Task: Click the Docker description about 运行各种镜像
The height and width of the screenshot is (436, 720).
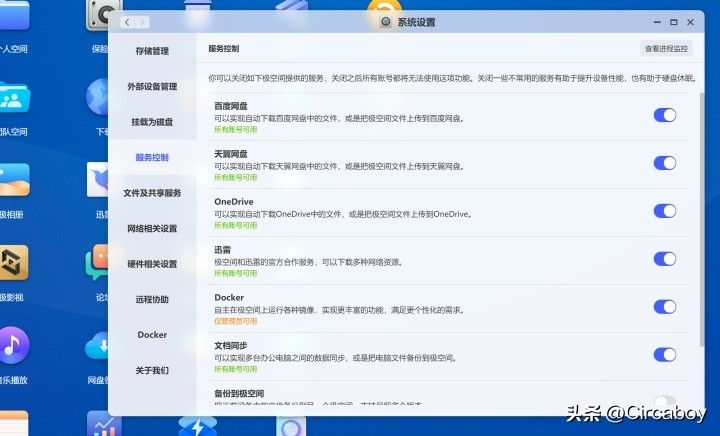Action: coord(340,310)
